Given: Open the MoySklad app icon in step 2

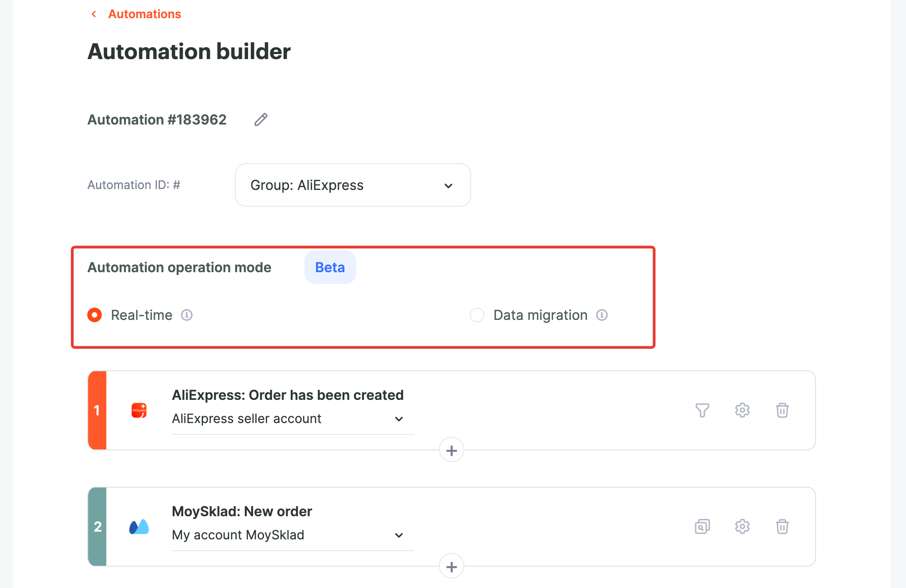Looking at the screenshot, I should [139, 527].
